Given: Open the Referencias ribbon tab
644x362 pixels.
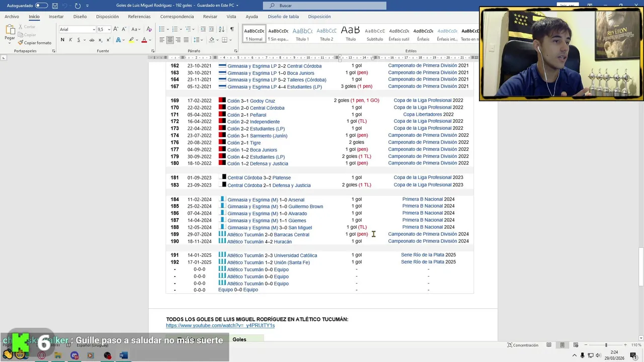Looking at the screenshot, I should (139, 17).
